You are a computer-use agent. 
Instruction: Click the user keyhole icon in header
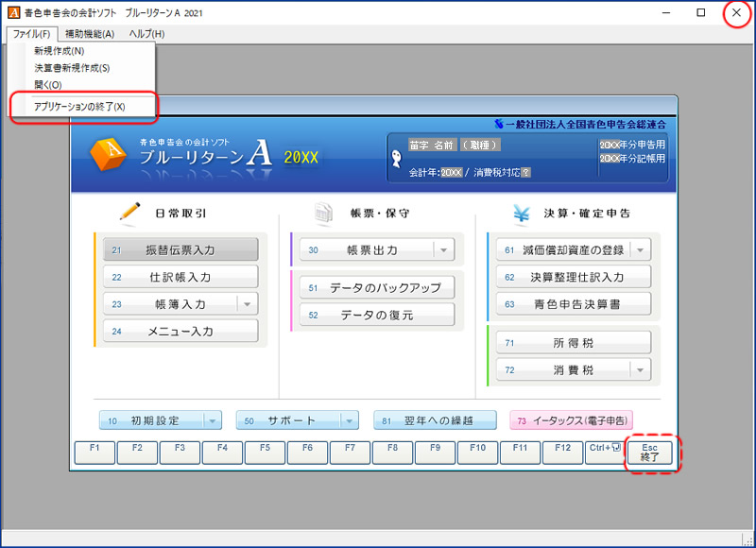(396, 161)
